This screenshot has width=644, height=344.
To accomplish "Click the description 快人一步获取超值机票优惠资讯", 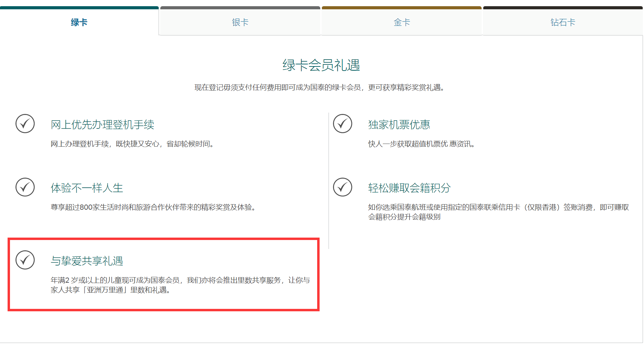I will [423, 144].
